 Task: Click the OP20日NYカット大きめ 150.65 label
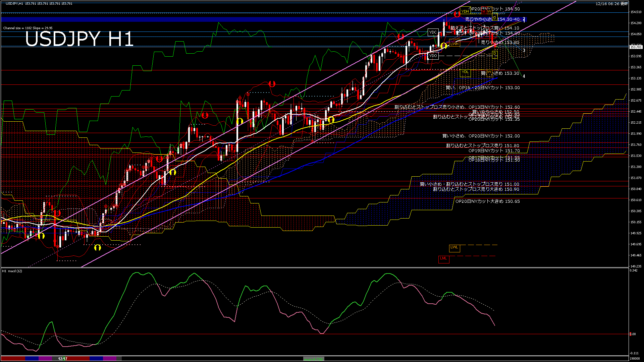(487, 201)
